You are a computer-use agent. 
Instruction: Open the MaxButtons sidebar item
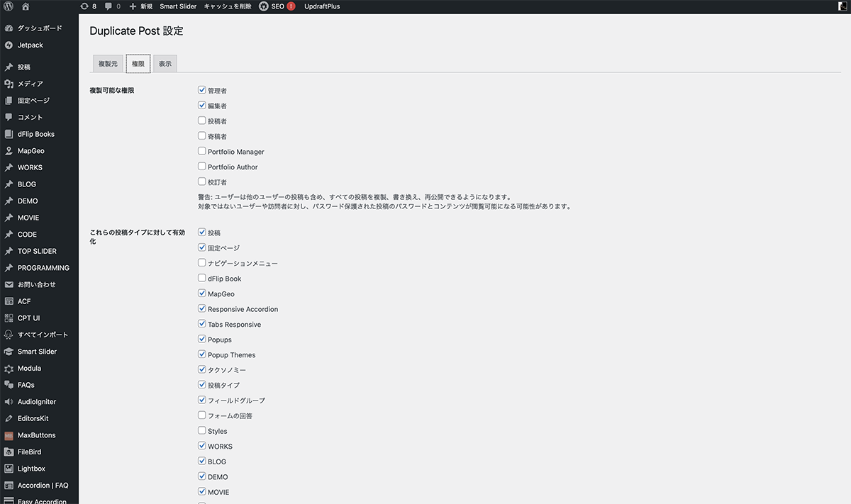coord(36,435)
